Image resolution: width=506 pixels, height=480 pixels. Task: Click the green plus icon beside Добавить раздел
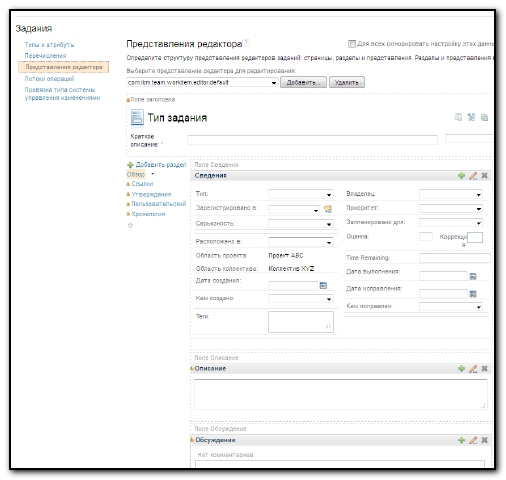(x=130, y=165)
